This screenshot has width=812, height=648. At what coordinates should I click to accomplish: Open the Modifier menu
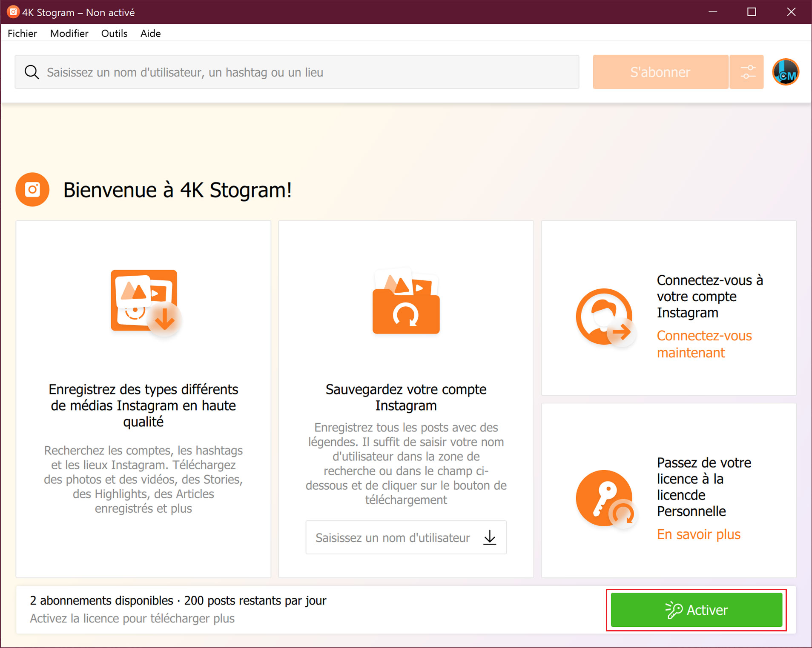(x=69, y=33)
